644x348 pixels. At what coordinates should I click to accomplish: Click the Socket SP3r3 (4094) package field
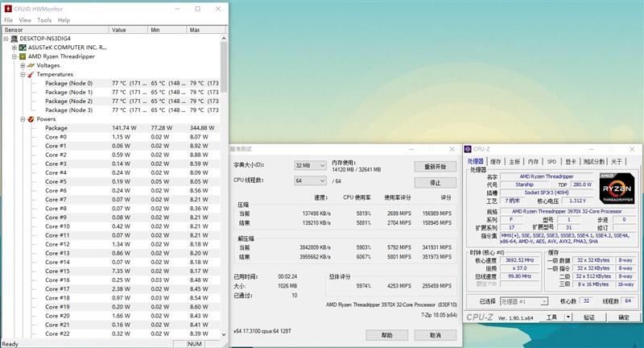coord(547,193)
